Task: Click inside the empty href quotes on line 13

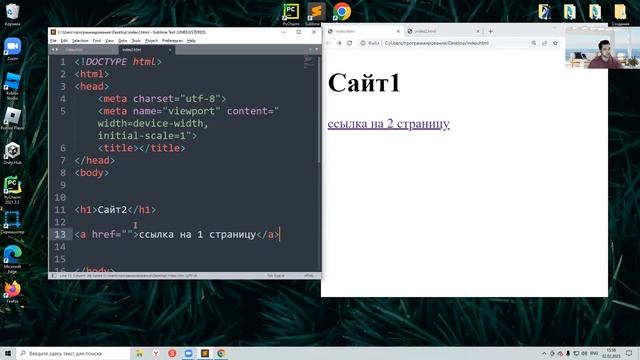Action: [x=127, y=234]
